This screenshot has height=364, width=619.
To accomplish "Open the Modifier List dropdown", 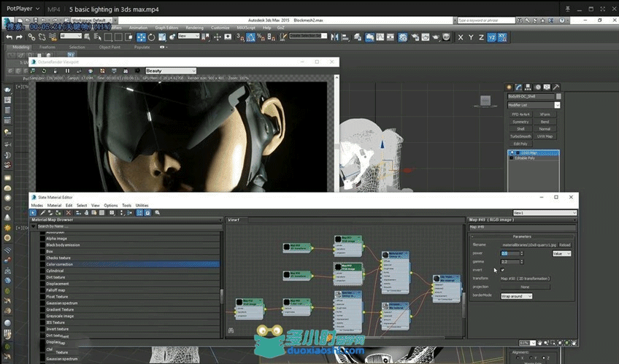I will click(x=534, y=105).
